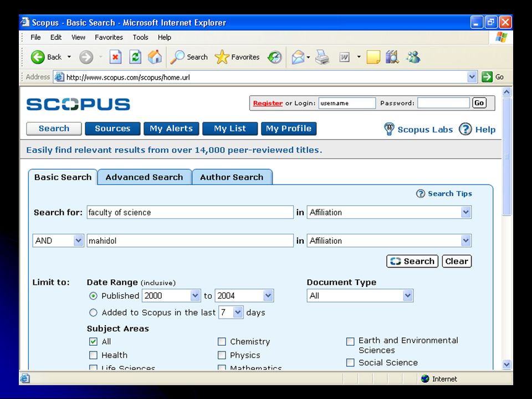Open second Affiliation field dropdown
Viewport: 532px width, 399px height.
coord(466,241)
